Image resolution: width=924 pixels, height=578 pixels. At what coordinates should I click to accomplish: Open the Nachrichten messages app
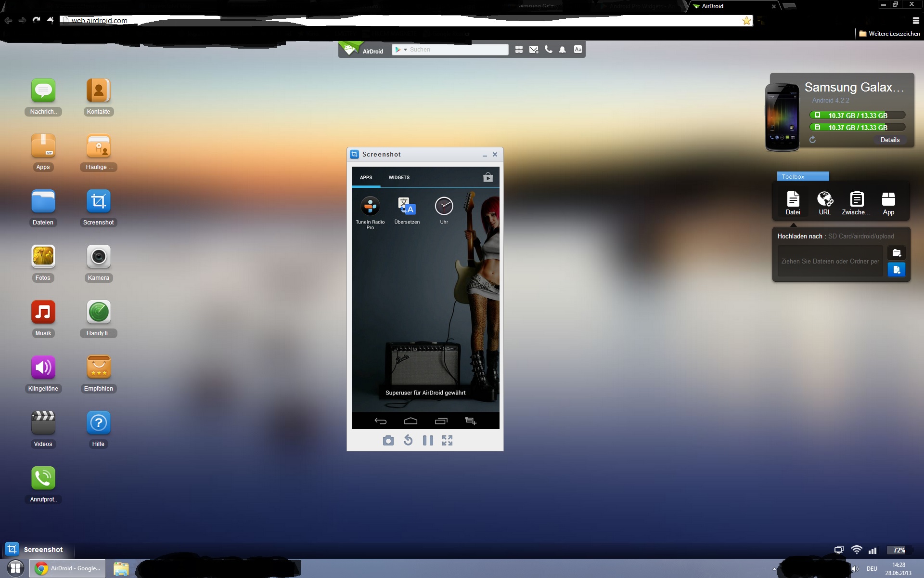[x=43, y=91]
